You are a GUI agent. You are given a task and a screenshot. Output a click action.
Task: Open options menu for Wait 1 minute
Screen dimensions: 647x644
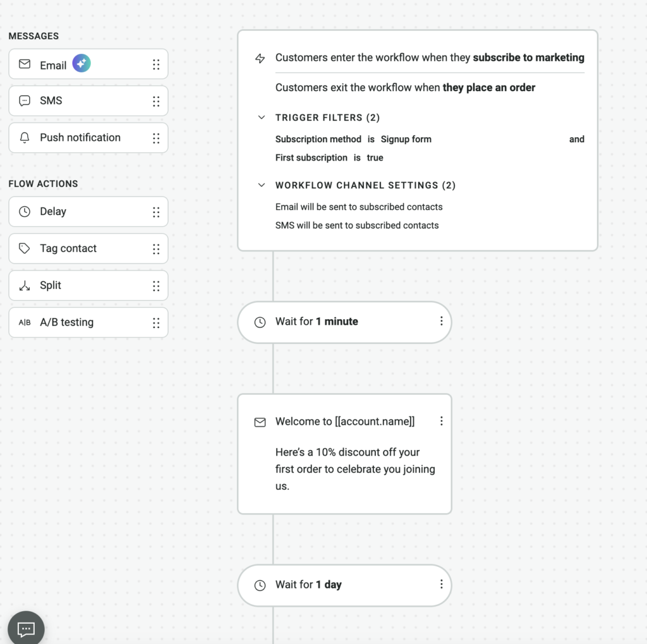[x=441, y=321]
